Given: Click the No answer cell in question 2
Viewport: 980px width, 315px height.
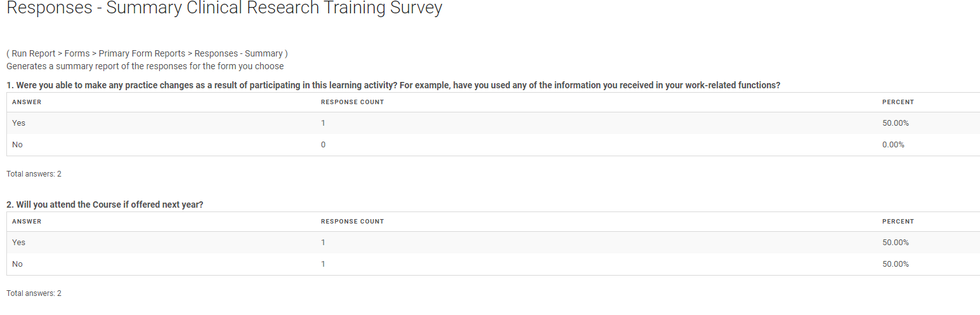Looking at the screenshot, I should (17, 264).
